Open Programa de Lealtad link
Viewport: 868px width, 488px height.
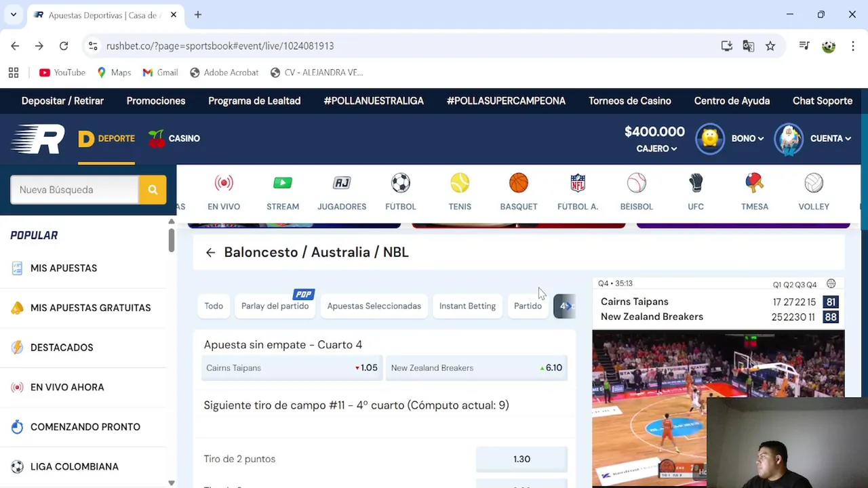(x=254, y=101)
